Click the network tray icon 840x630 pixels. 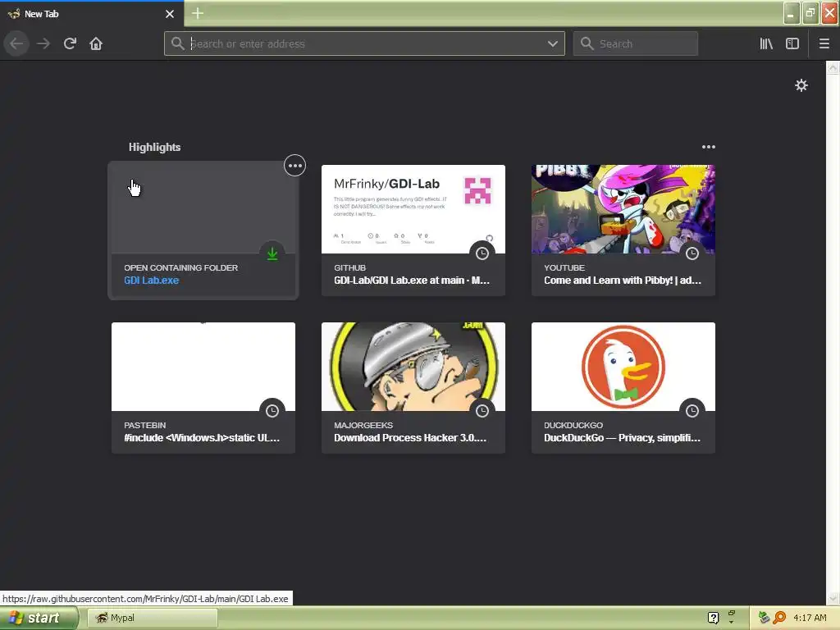tap(764, 618)
